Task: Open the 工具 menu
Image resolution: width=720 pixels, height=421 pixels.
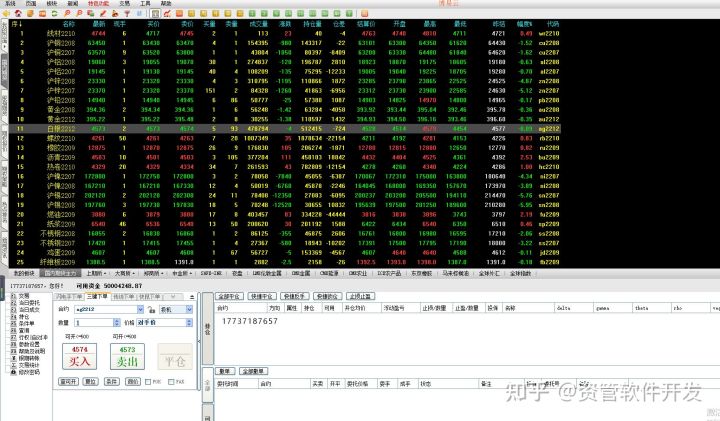Action: (145, 3)
